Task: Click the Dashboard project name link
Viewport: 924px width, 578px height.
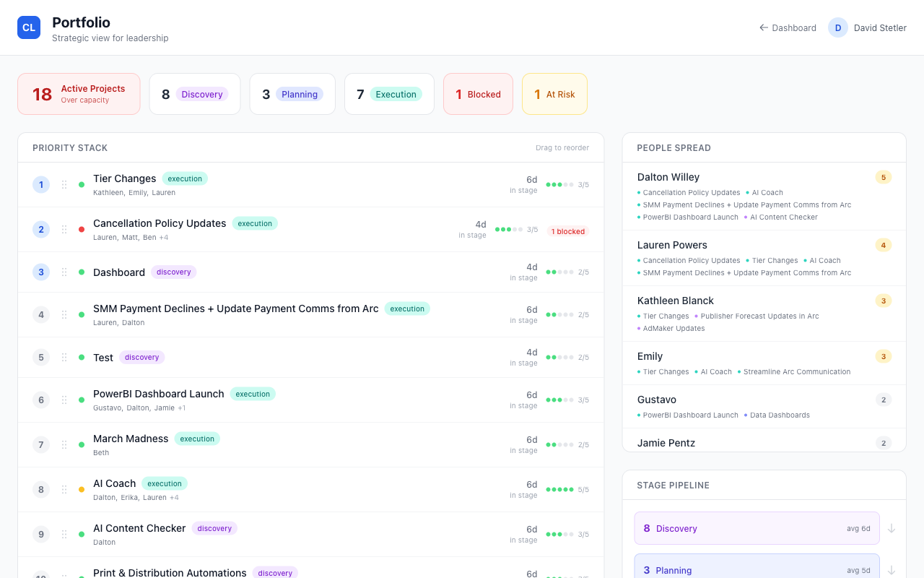Action: click(x=118, y=272)
